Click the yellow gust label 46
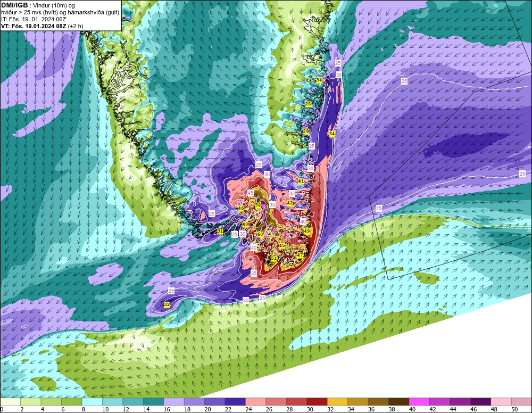The image size is (532, 413). tap(241, 209)
